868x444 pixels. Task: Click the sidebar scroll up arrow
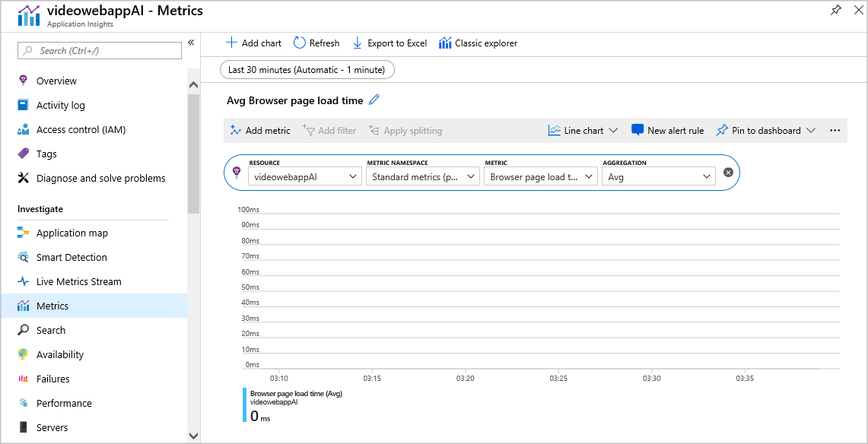point(193,85)
